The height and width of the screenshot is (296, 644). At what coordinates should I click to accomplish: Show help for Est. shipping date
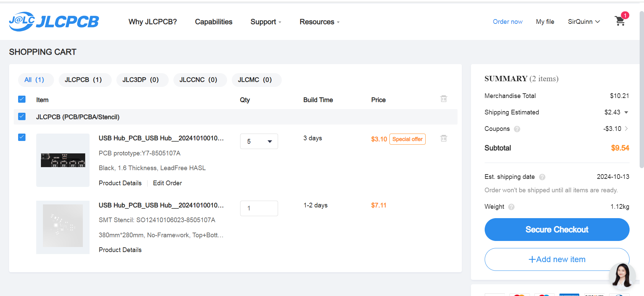tap(542, 177)
